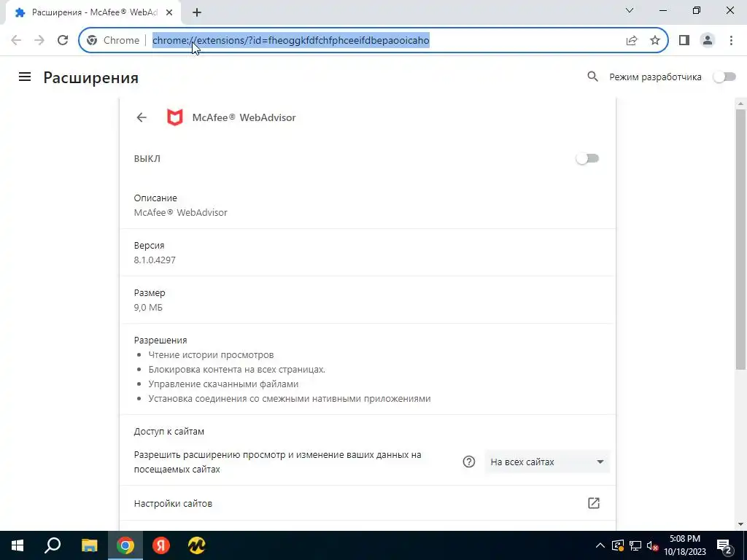The height and width of the screenshot is (560, 747).
Task: Click the security tray icon with warning badge
Action: [x=618, y=545]
